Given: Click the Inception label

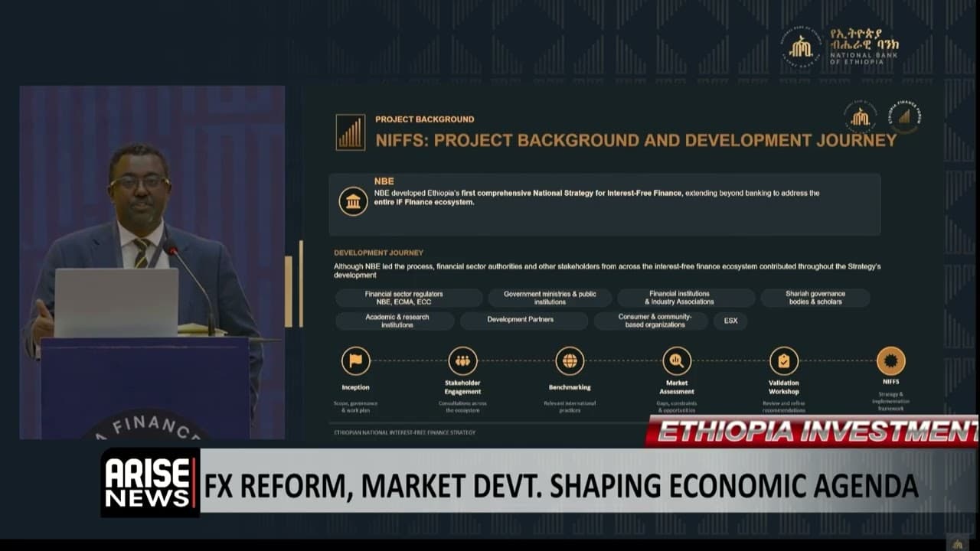Looking at the screenshot, I should 355,387.
